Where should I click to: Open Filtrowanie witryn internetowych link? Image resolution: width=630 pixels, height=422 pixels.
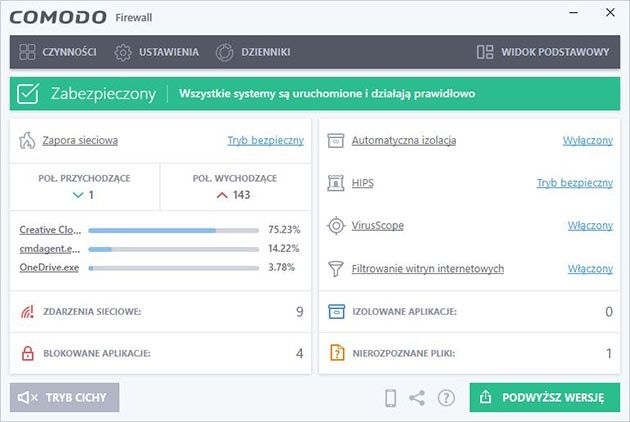(x=428, y=268)
